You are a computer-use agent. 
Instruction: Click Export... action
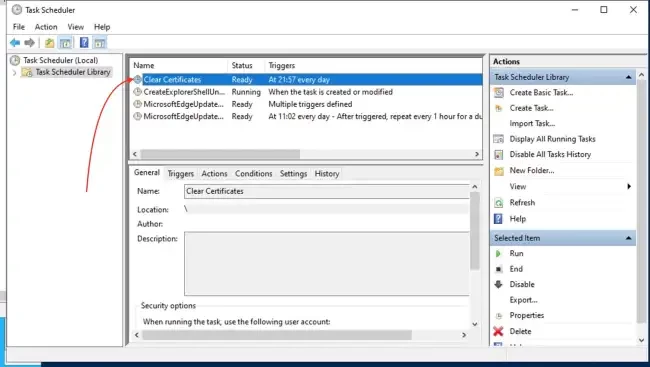[523, 300]
